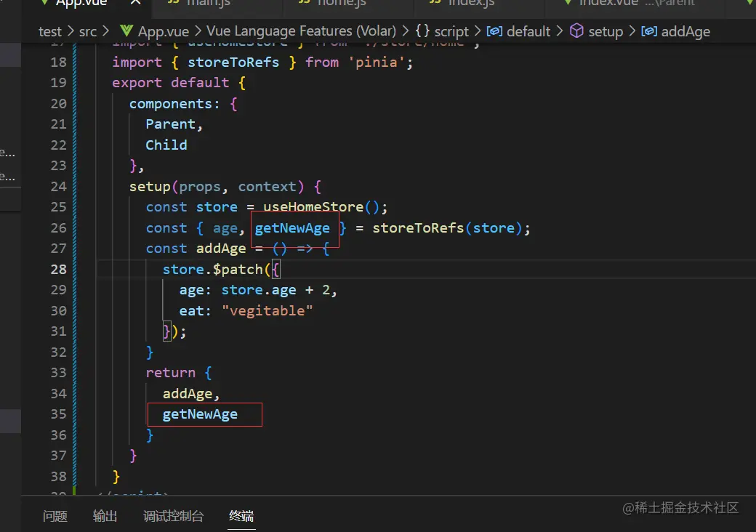Viewport: 756px width, 532px height.
Task: Click 'components:' on line 20
Action: pos(174,104)
